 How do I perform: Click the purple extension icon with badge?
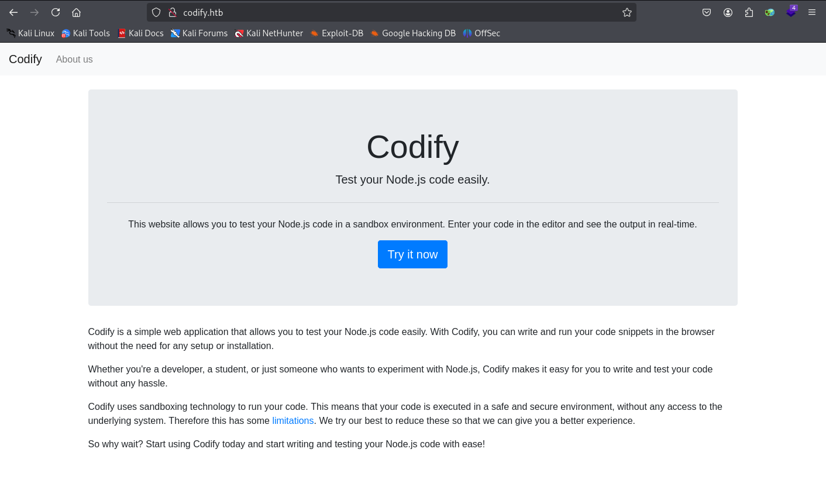(x=791, y=11)
